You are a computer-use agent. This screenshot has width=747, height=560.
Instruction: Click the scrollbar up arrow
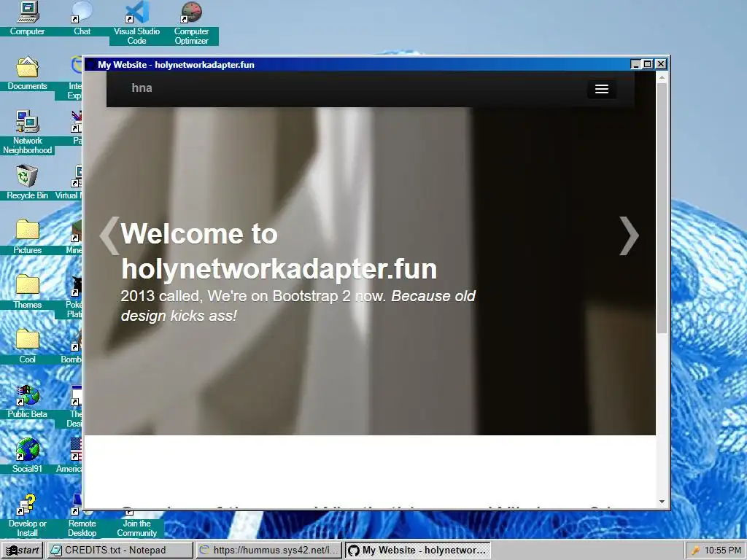coord(662,77)
